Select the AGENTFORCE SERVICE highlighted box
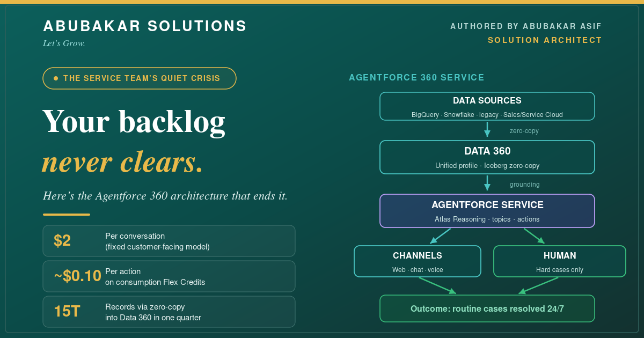This screenshot has height=338, width=644. [x=487, y=211]
